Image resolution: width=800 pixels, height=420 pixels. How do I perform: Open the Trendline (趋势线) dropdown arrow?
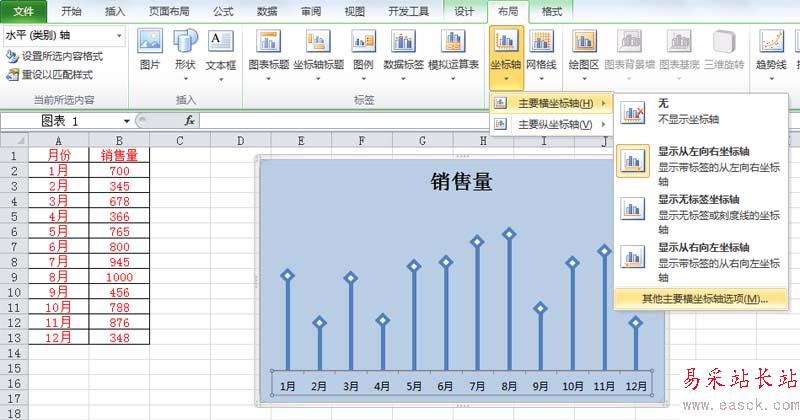click(x=771, y=79)
